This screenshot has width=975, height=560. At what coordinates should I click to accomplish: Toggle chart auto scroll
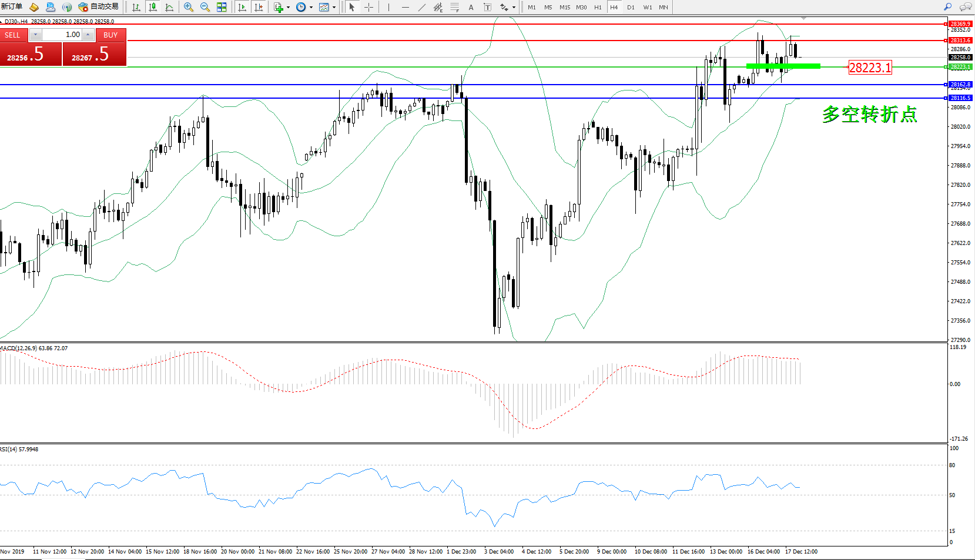[x=242, y=7]
